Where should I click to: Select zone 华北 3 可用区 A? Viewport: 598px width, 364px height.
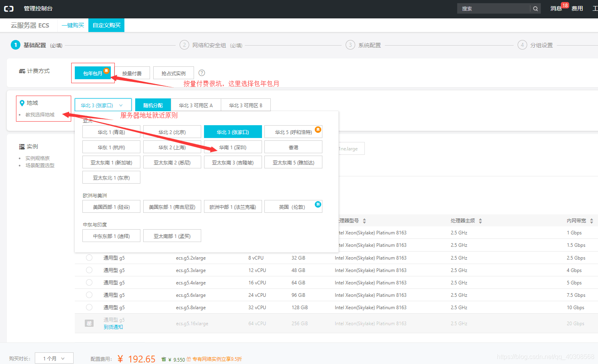click(x=196, y=105)
